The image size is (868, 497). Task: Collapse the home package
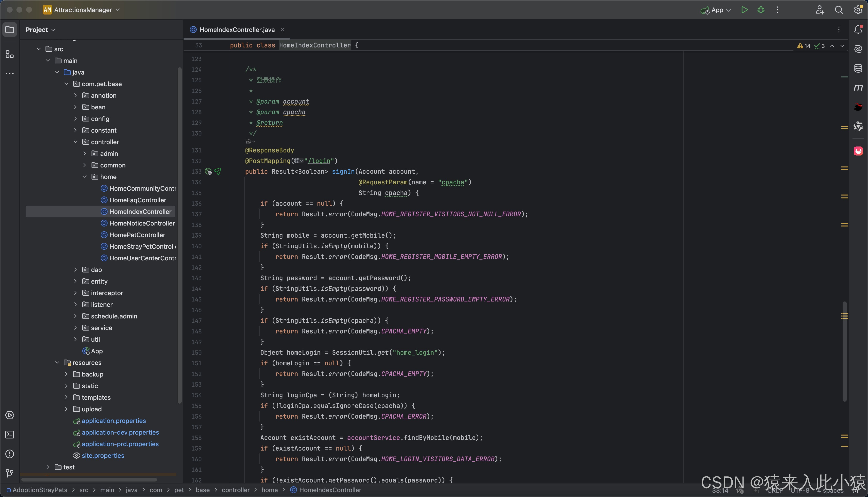tap(85, 177)
